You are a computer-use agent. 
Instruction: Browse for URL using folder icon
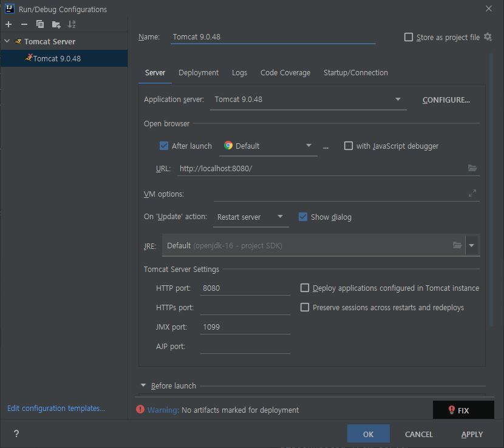[472, 168]
